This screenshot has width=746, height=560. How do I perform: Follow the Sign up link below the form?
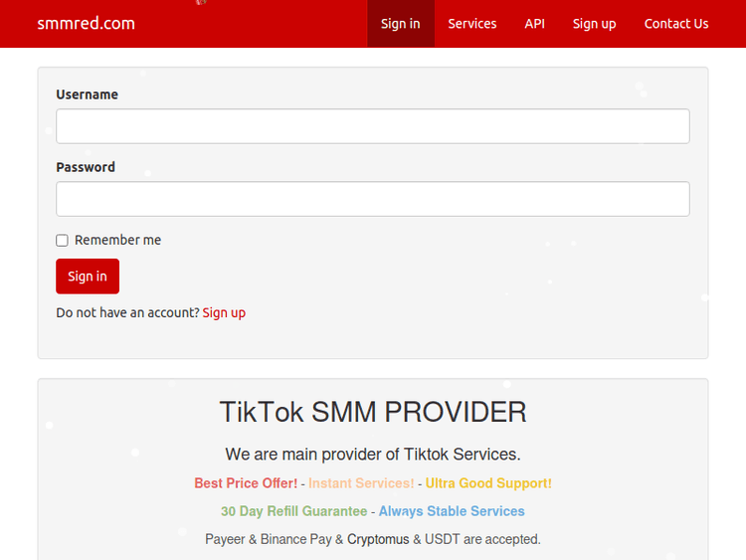click(x=224, y=312)
